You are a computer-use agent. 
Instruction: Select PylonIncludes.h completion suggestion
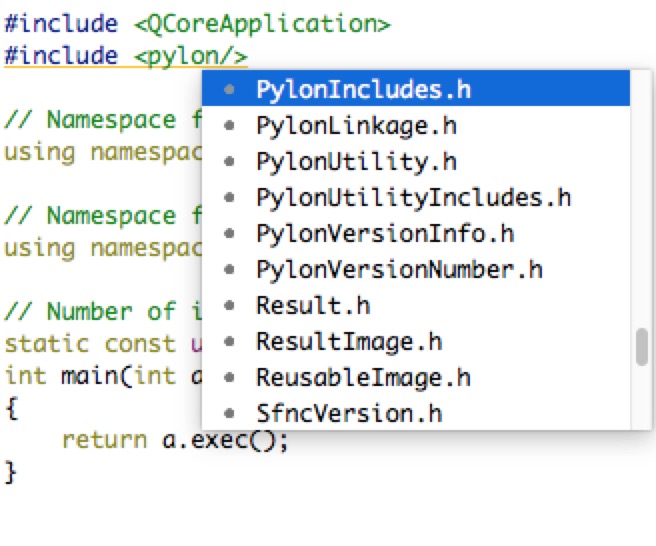tap(416, 89)
